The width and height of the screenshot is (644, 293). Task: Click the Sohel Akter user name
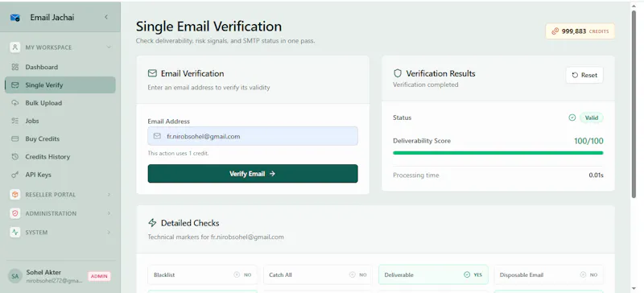[x=43, y=272]
